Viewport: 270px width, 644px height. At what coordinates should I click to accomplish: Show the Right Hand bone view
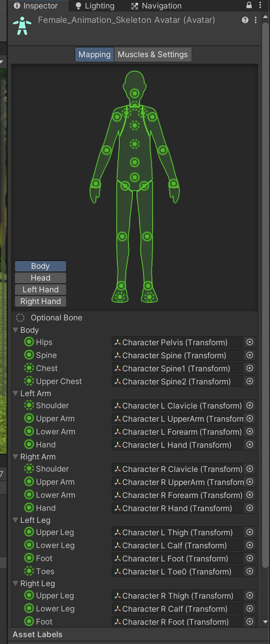pos(41,301)
